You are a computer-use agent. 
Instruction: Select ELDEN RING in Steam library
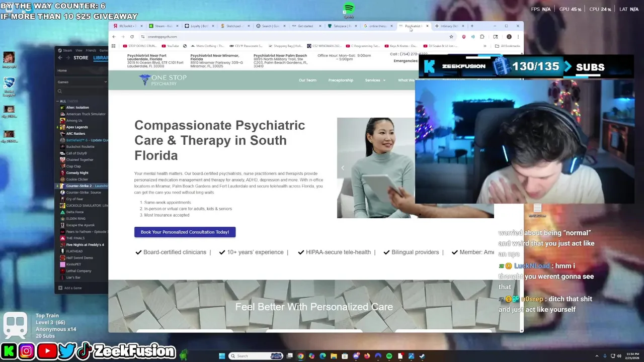[75, 218]
